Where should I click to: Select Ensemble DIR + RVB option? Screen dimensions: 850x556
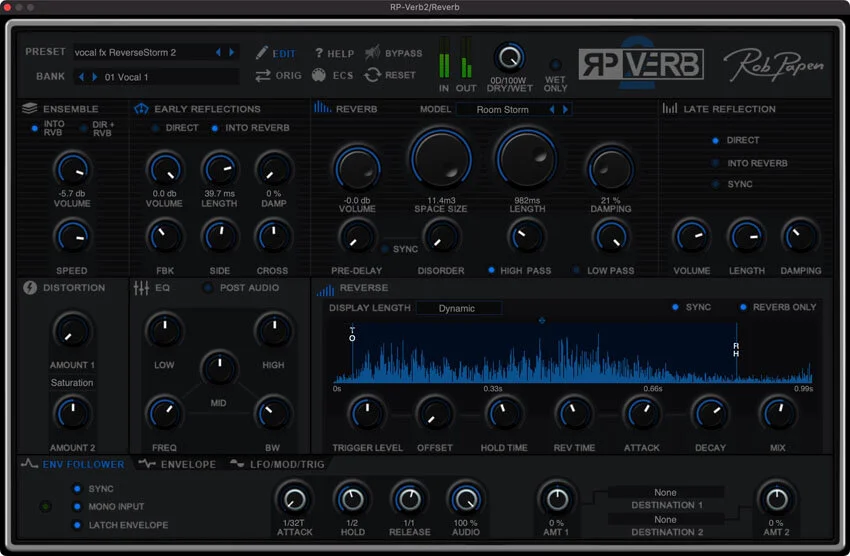coord(83,128)
